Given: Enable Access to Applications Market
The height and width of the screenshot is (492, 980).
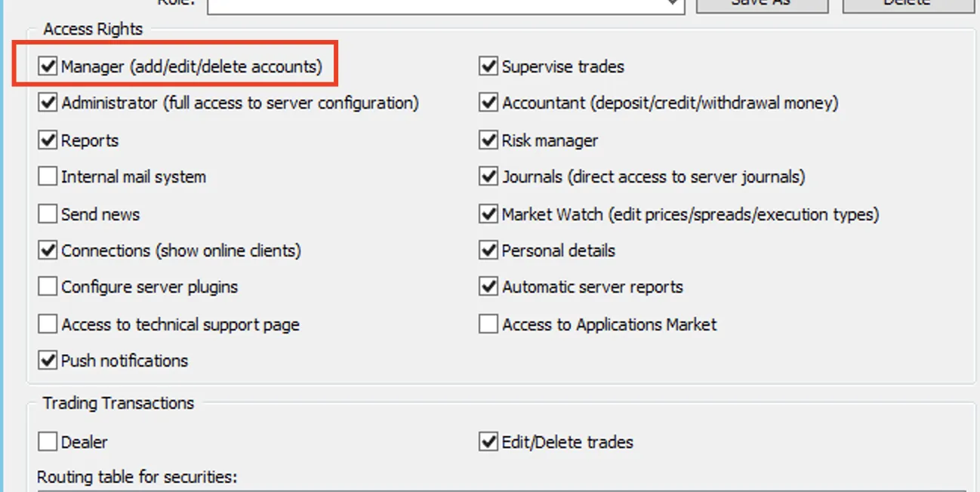Looking at the screenshot, I should 488,324.
